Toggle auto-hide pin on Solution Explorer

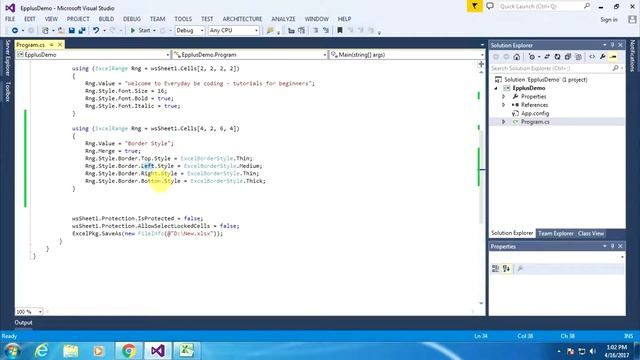click(612, 45)
